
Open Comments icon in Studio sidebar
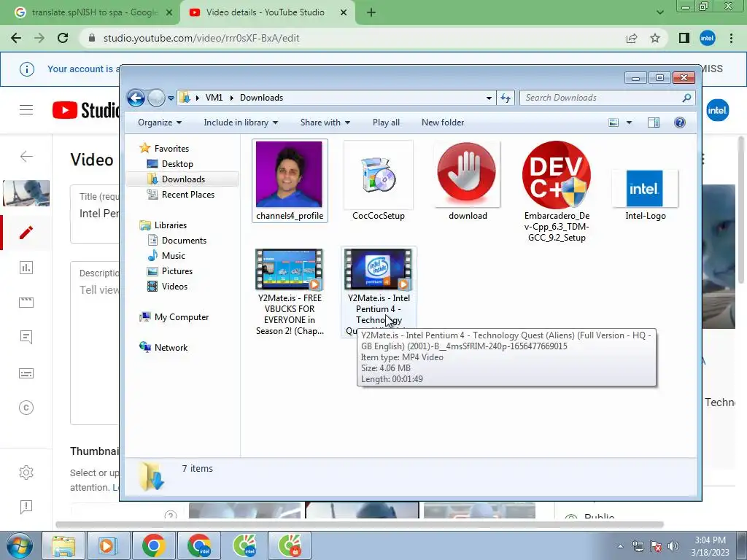26,337
